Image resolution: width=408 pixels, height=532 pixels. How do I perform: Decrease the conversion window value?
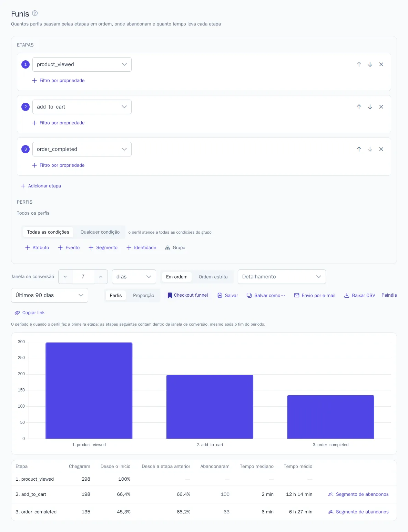click(65, 277)
